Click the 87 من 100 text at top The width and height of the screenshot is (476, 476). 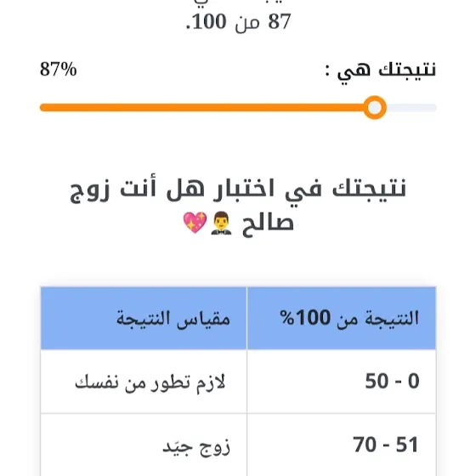[x=238, y=22]
